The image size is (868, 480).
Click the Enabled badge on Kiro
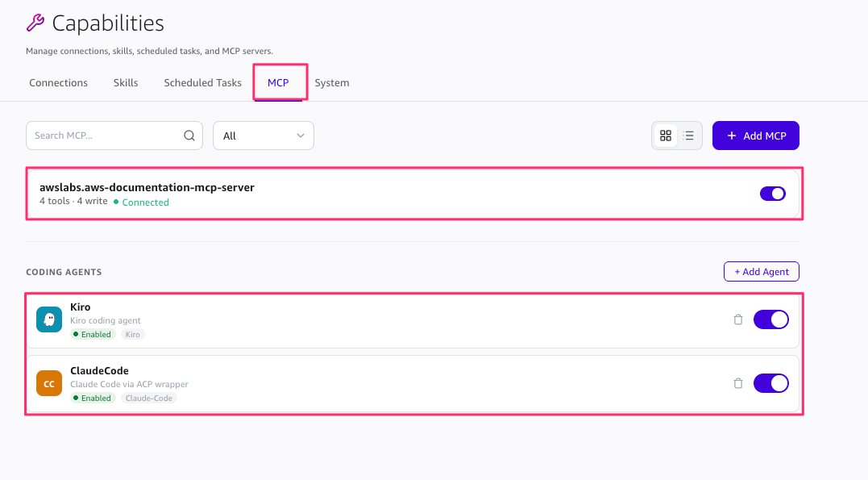[x=93, y=334]
